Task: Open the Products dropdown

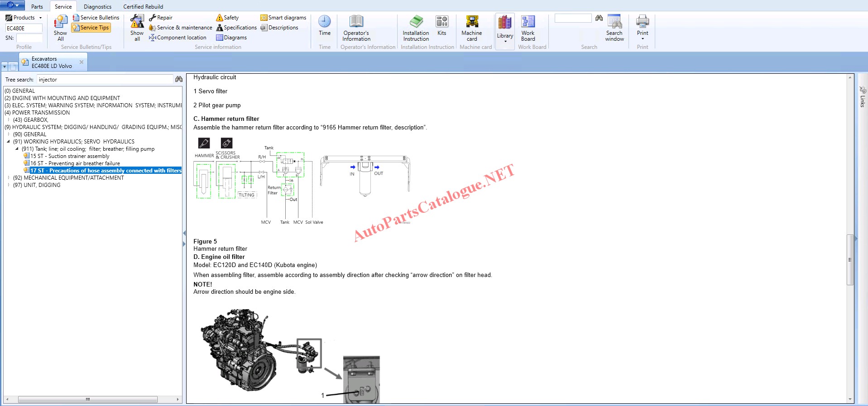Action: click(24, 18)
